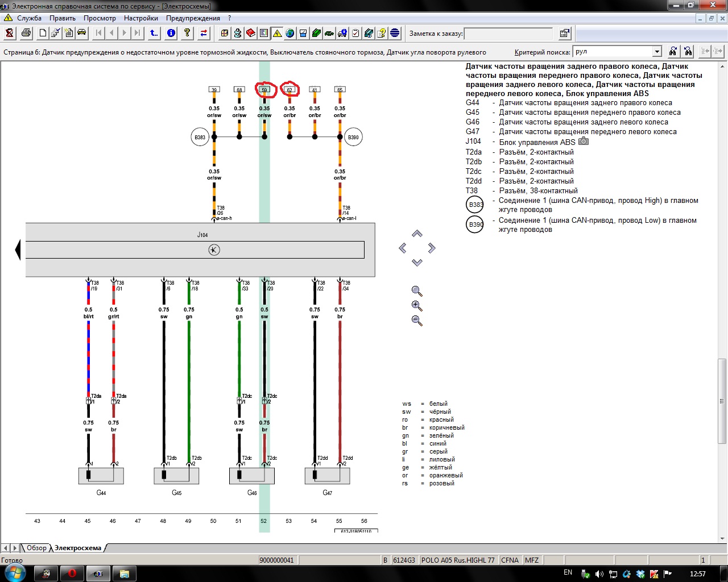Click the vertical scrollbar thumb

pyautogui.click(x=722, y=401)
